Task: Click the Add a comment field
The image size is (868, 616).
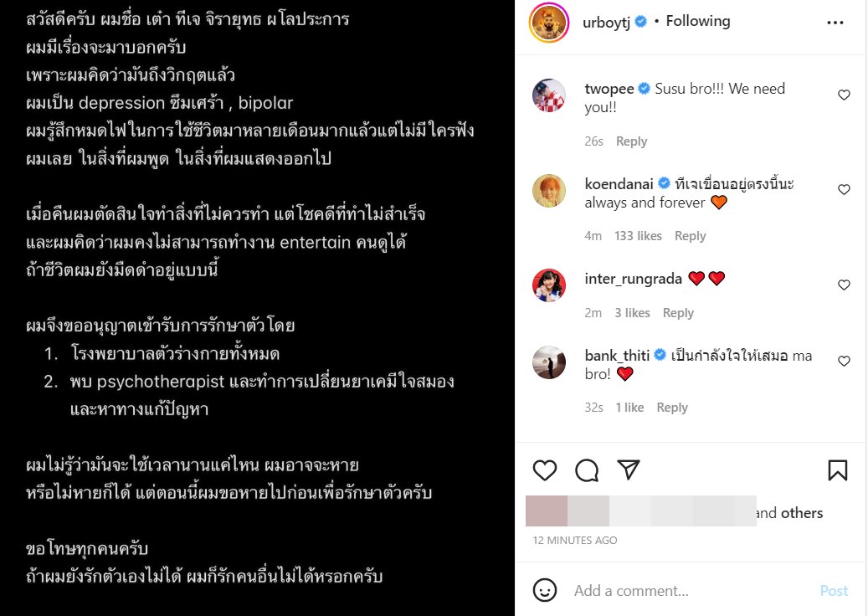Action: [692, 591]
